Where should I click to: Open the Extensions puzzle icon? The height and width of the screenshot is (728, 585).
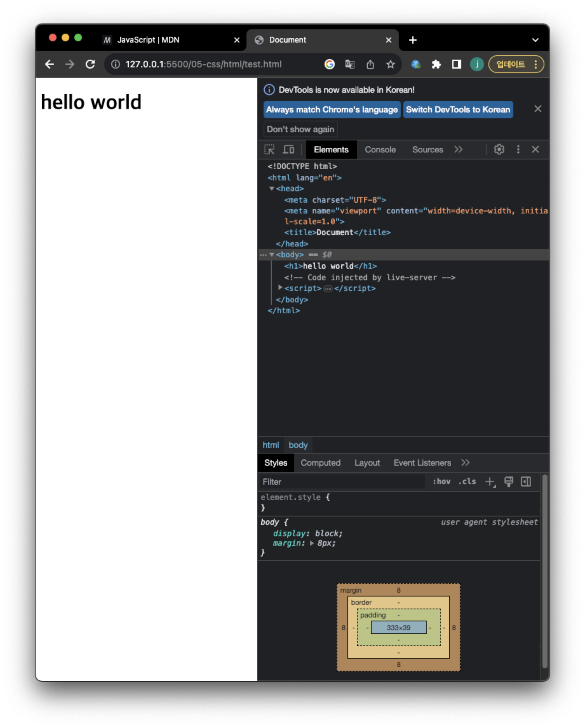(436, 64)
